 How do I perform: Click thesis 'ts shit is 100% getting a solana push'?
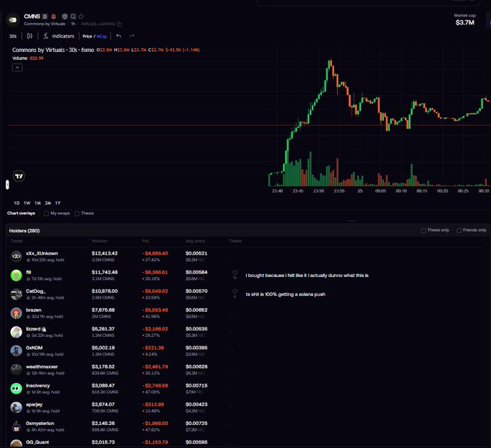[x=286, y=294]
